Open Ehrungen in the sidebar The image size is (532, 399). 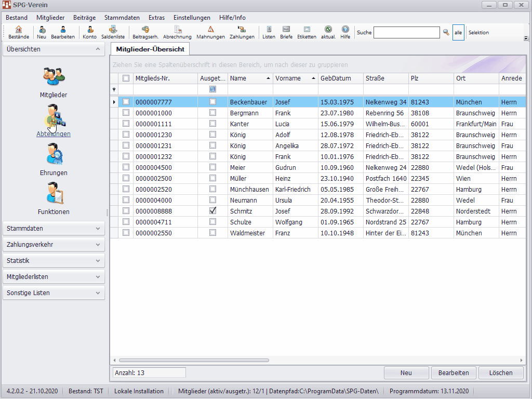(x=54, y=159)
